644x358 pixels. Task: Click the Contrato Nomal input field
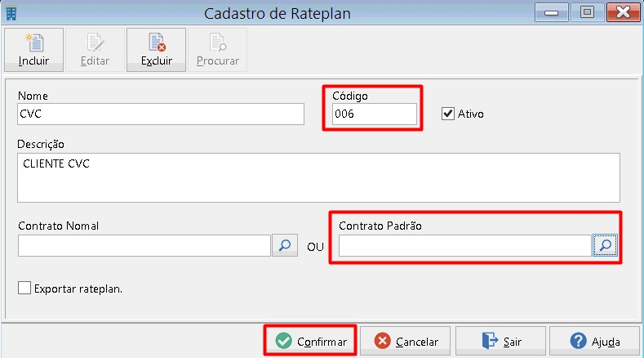point(144,246)
